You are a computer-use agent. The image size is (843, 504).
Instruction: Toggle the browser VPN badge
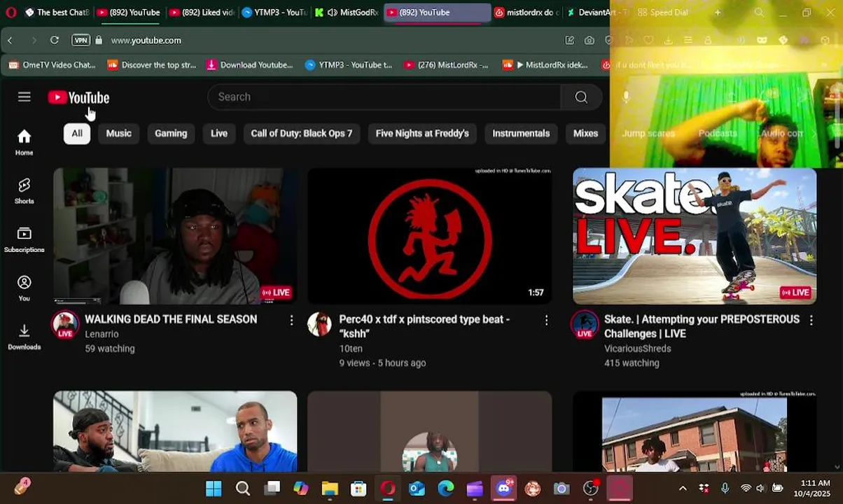(81, 41)
